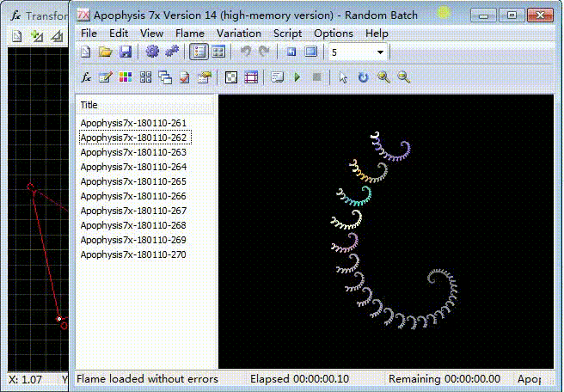Click the Elapsed 00:00:00.10 status entry
The height and width of the screenshot is (392, 564).
[x=299, y=379]
